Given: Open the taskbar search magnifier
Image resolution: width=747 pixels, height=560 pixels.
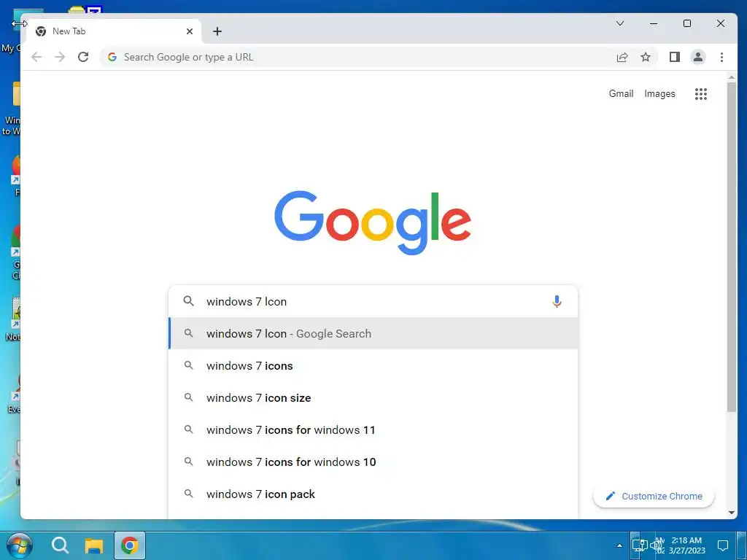Looking at the screenshot, I should click(x=61, y=545).
